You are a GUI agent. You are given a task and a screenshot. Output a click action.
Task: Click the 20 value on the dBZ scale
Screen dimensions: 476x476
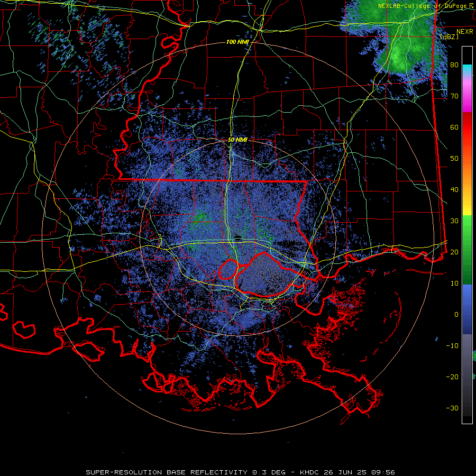pyautogui.click(x=454, y=252)
